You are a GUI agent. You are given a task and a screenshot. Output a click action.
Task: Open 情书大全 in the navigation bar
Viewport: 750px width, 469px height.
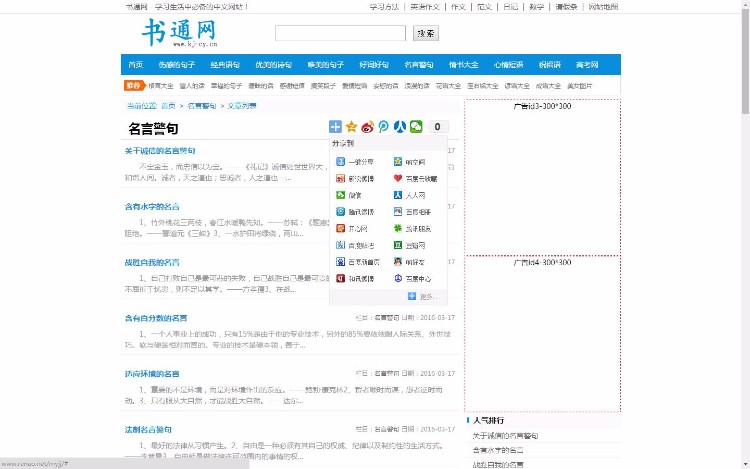click(463, 65)
